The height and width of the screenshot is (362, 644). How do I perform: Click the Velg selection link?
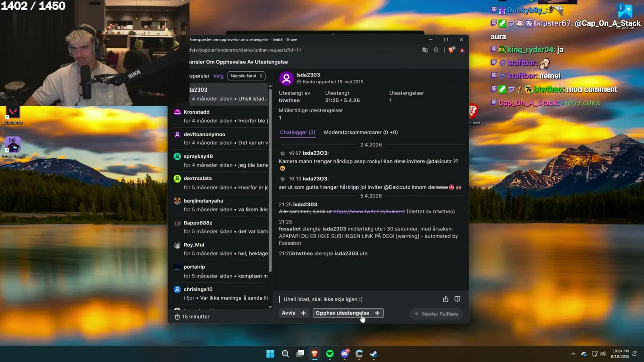pyautogui.click(x=218, y=76)
